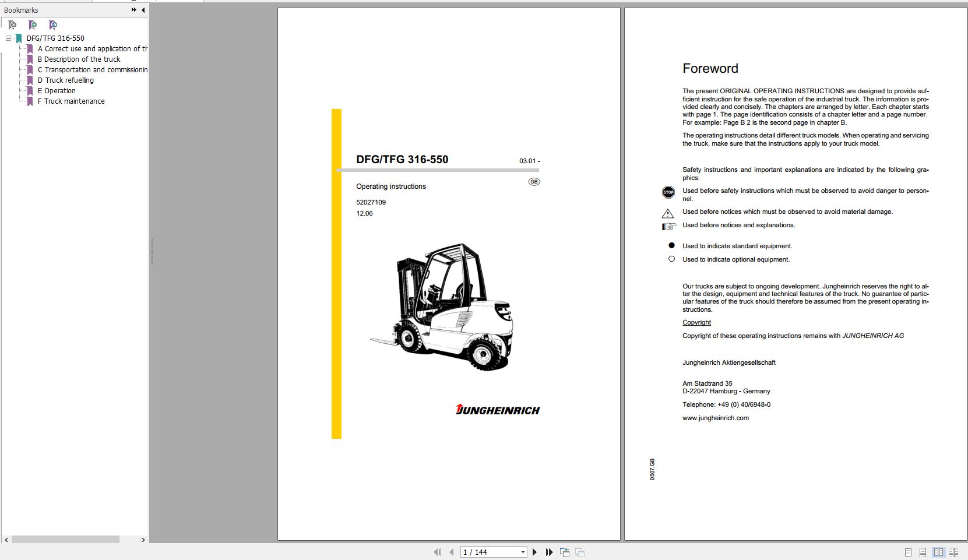Toggle two-page facing view mode
Screen dimensions: 968x560
(938, 552)
